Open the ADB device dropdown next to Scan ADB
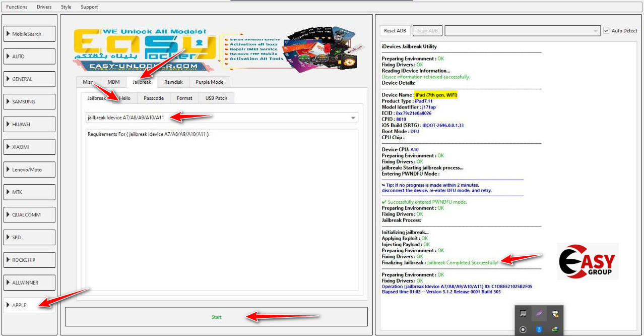Image resolution: width=644 pixels, height=336 pixels. 522,31
